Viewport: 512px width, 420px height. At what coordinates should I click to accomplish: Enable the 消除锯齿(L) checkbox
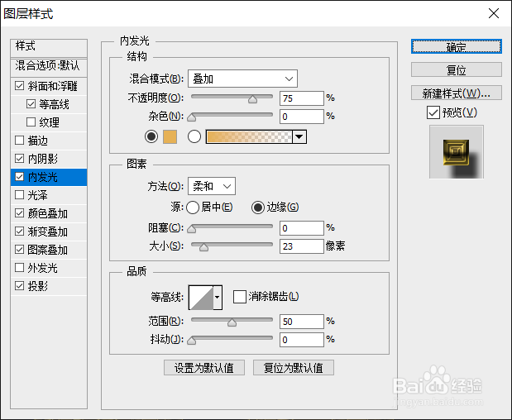pos(240,297)
